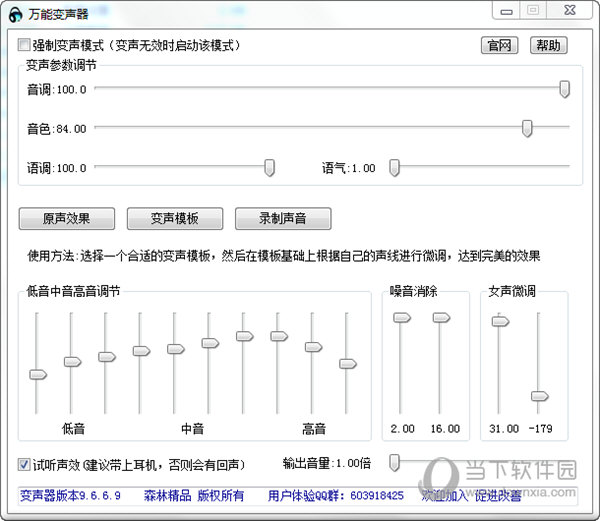
Task: Enable the 强制变声模式 checkbox
Action: (25, 46)
